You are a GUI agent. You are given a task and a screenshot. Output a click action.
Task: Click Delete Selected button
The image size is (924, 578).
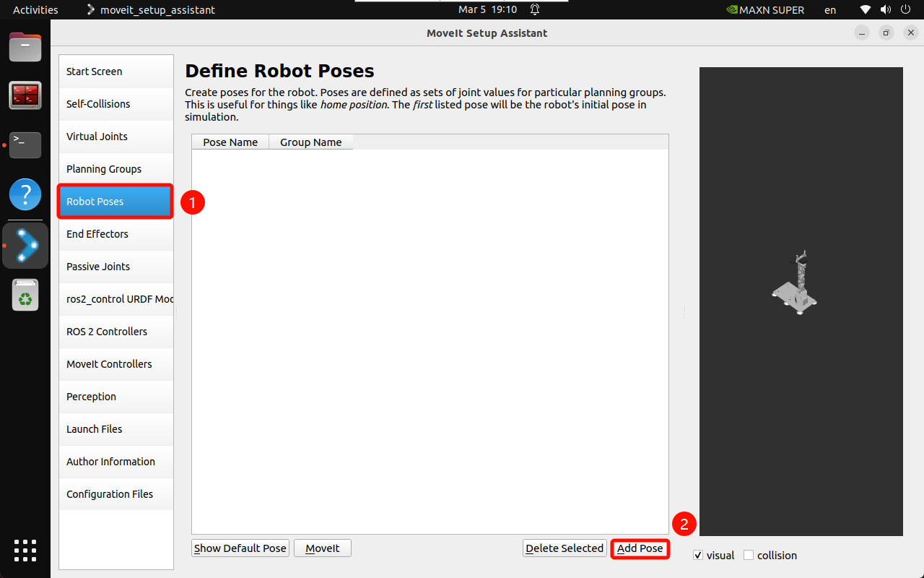point(565,548)
